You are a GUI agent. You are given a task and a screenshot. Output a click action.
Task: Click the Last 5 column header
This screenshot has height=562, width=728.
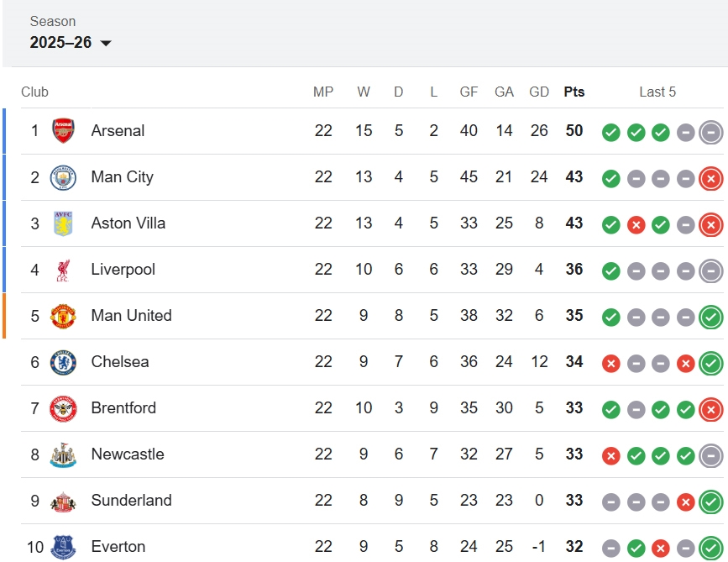coord(657,92)
